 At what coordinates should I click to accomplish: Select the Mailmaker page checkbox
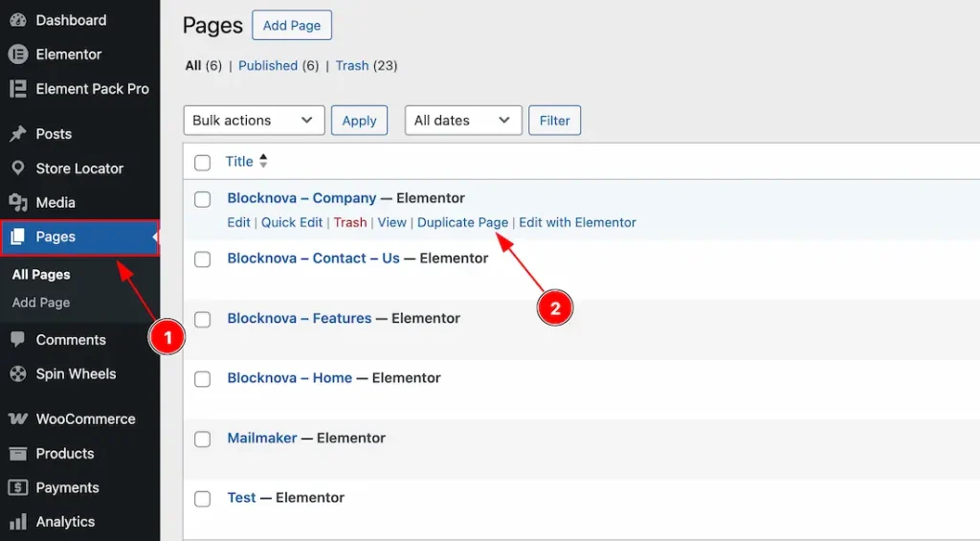point(202,439)
